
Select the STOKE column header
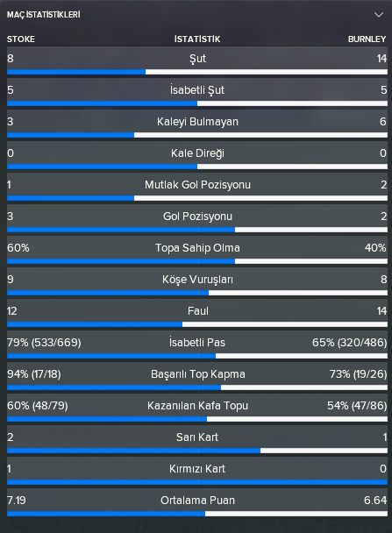coord(21,39)
